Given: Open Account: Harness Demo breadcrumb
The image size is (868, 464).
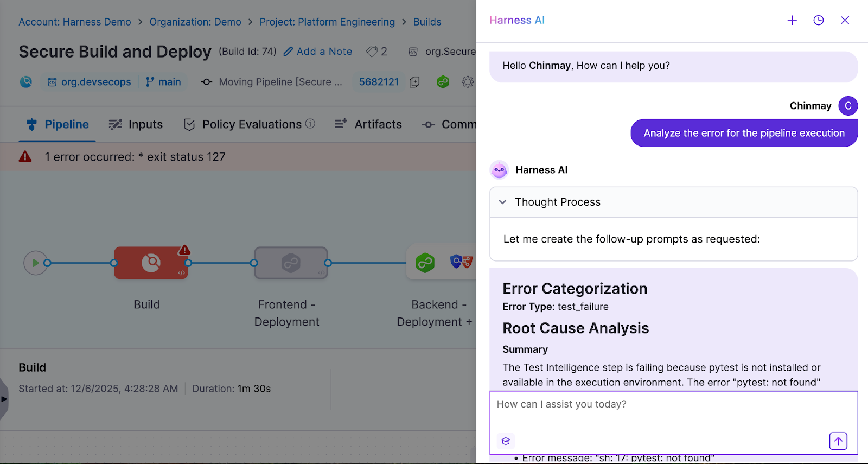Looking at the screenshot, I should 75,22.
